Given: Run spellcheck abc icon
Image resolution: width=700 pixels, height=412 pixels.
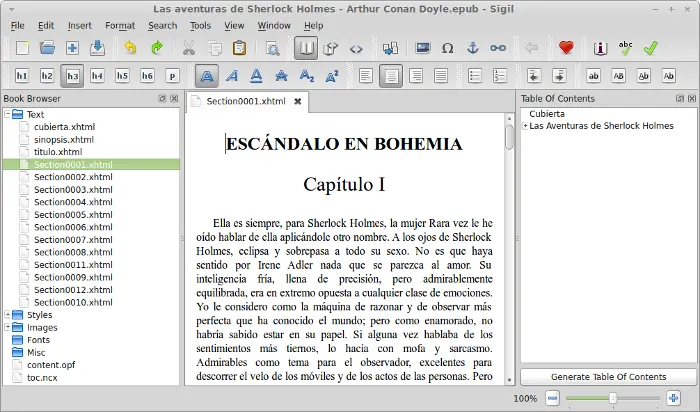Looking at the screenshot, I should point(625,48).
